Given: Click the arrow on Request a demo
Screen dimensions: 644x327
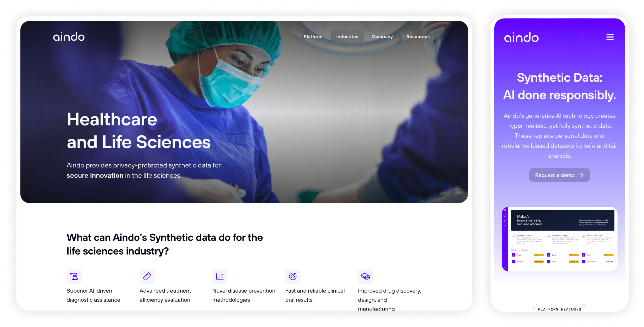Looking at the screenshot, I should coord(580,175).
